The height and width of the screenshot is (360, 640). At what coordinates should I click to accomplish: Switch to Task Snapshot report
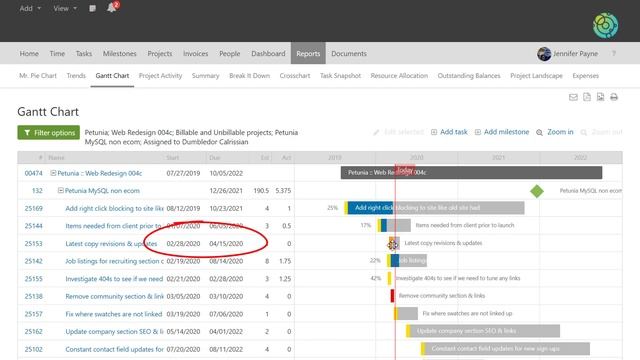pyautogui.click(x=340, y=76)
